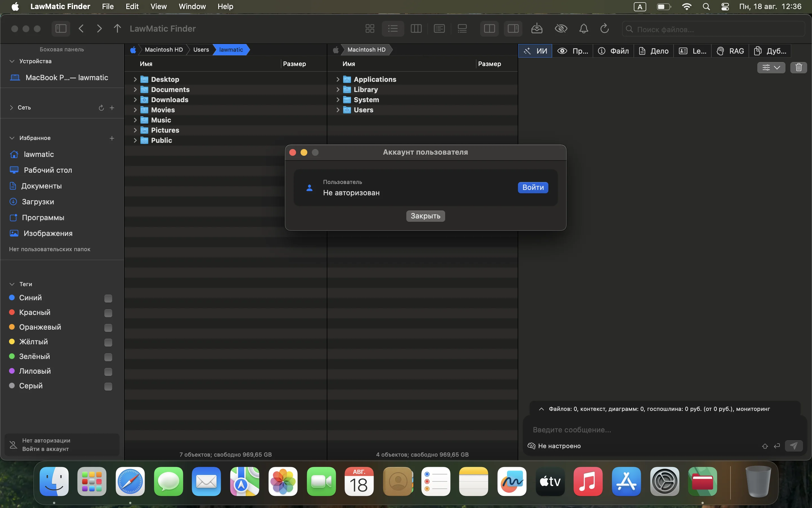Select the Users breadcrumb segment
Image resolution: width=812 pixels, height=508 pixels.
point(201,50)
